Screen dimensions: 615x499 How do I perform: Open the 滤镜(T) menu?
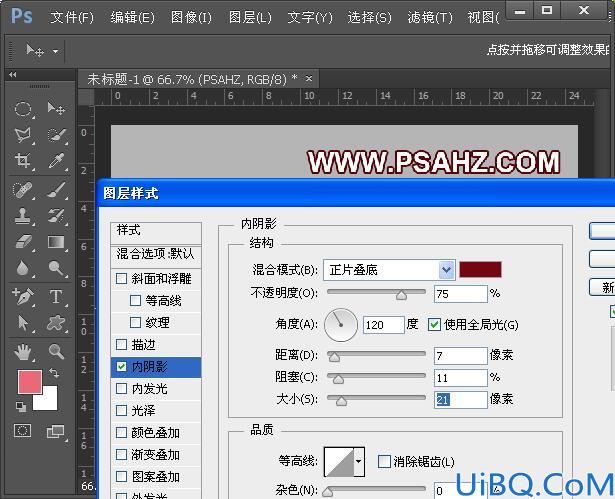tap(430, 17)
